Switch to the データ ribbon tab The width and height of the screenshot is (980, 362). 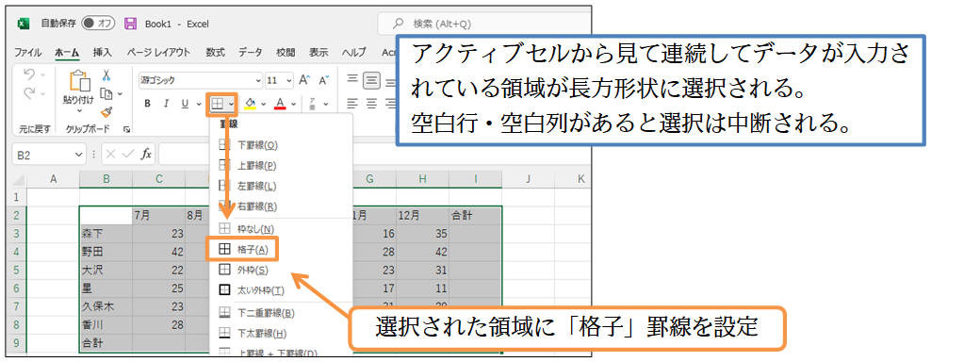(x=250, y=52)
